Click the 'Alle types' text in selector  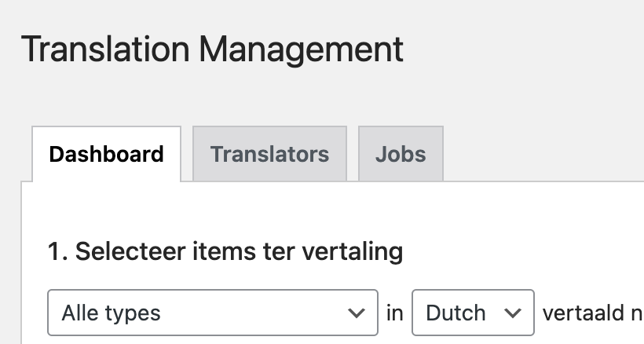coord(112,313)
